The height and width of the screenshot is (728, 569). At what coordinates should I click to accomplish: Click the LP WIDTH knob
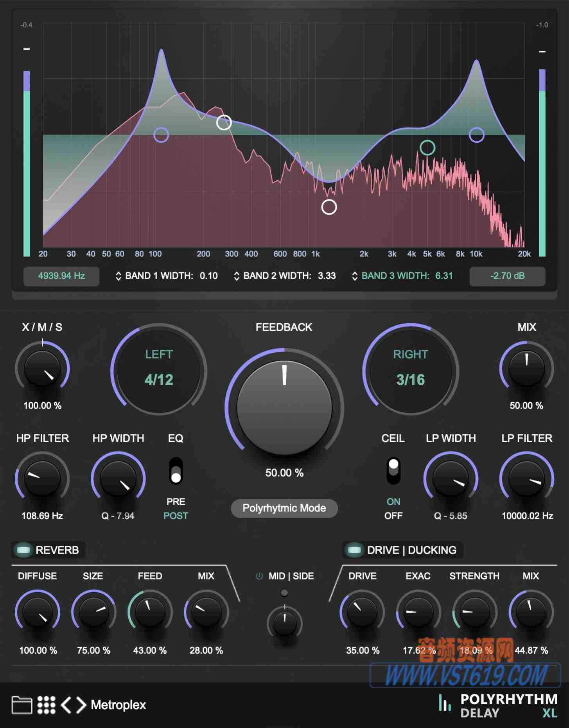451,479
